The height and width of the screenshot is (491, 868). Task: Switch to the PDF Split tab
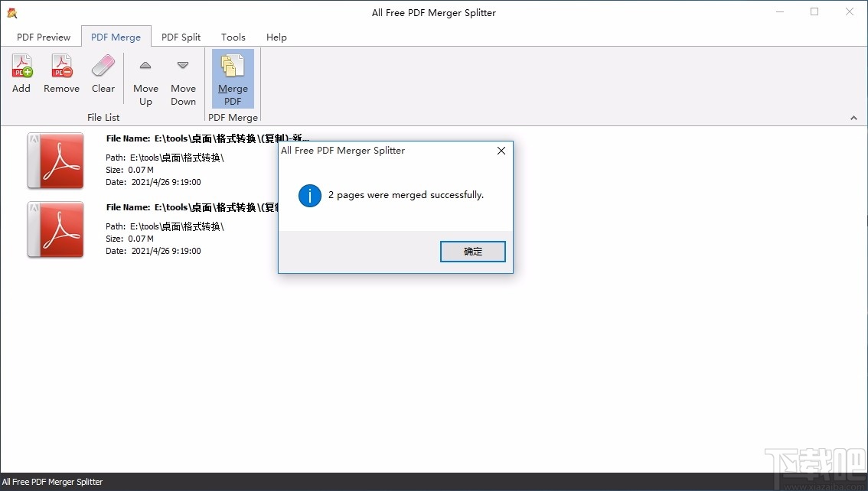click(181, 37)
